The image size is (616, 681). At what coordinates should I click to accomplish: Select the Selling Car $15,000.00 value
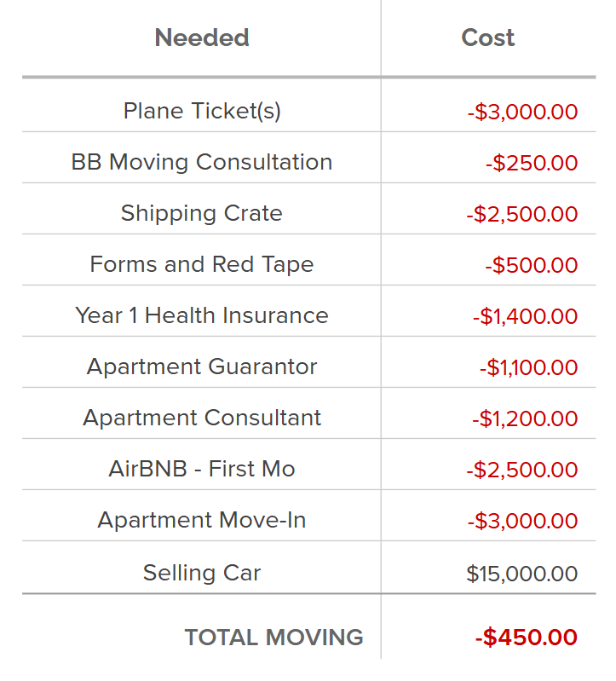pyautogui.click(x=522, y=574)
